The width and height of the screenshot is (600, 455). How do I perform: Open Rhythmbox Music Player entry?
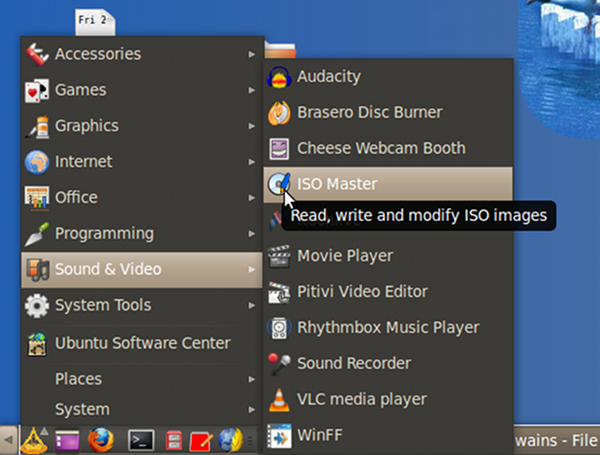(388, 328)
